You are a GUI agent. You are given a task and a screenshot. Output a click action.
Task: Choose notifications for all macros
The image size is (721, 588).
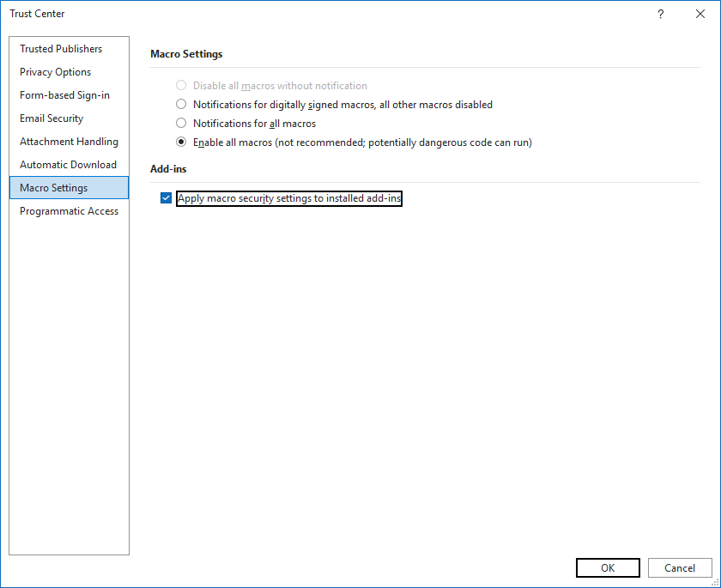coord(181,123)
